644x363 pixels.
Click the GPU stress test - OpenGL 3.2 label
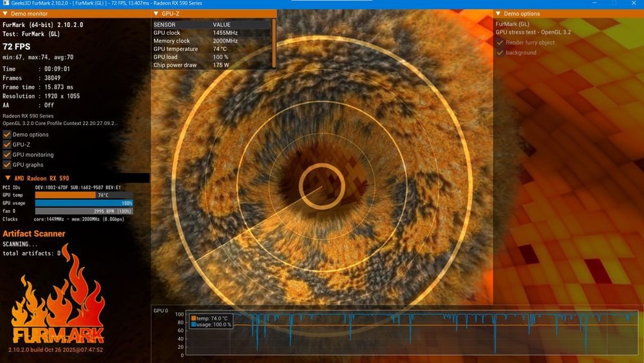click(x=533, y=32)
